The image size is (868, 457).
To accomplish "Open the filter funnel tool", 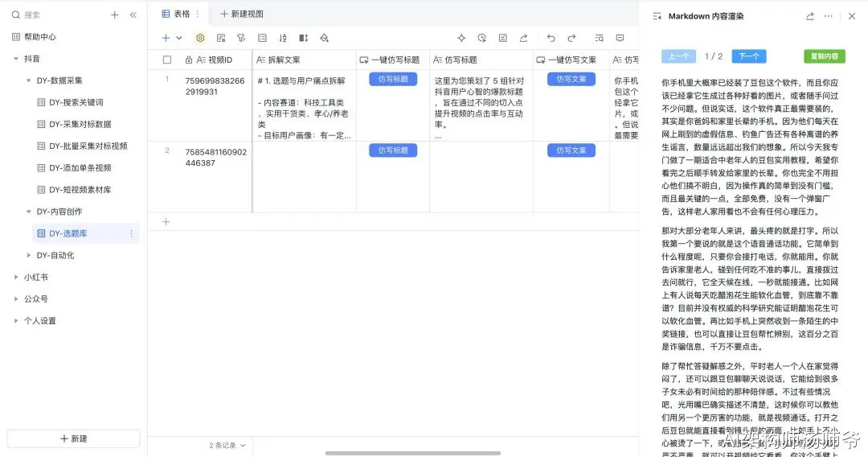I will point(241,38).
